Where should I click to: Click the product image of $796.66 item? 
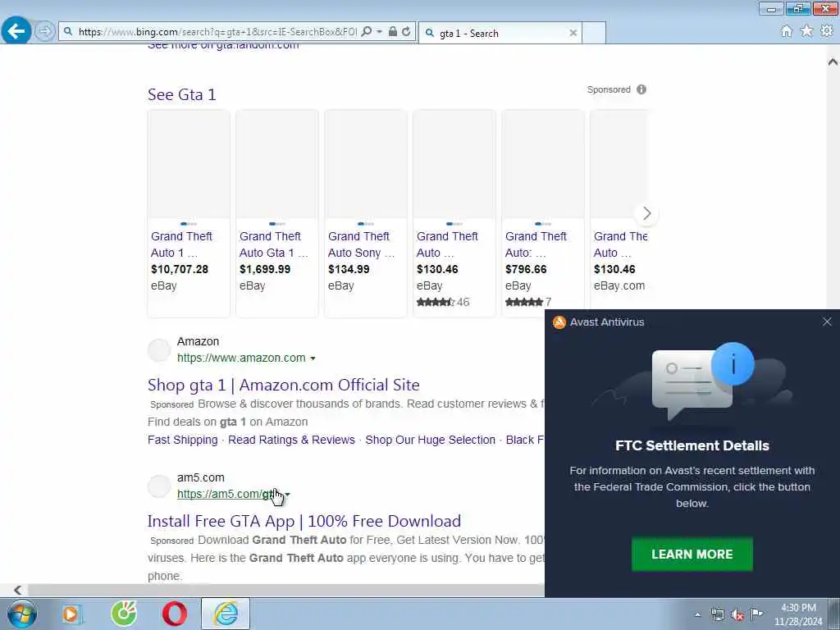click(543, 164)
